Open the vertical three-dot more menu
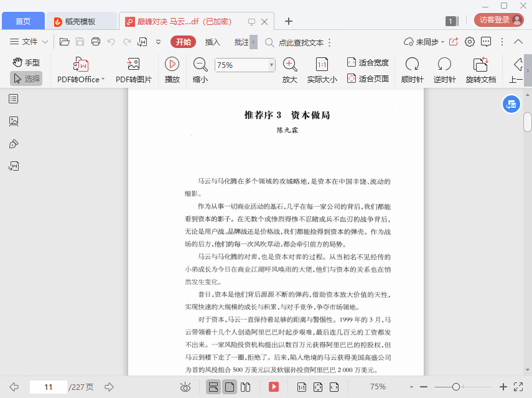 (502, 42)
